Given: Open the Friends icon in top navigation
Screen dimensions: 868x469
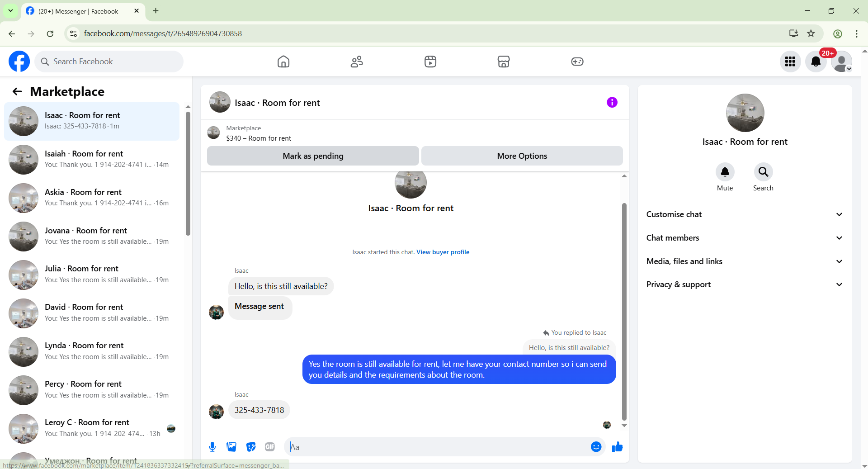Looking at the screenshot, I should 357,62.
